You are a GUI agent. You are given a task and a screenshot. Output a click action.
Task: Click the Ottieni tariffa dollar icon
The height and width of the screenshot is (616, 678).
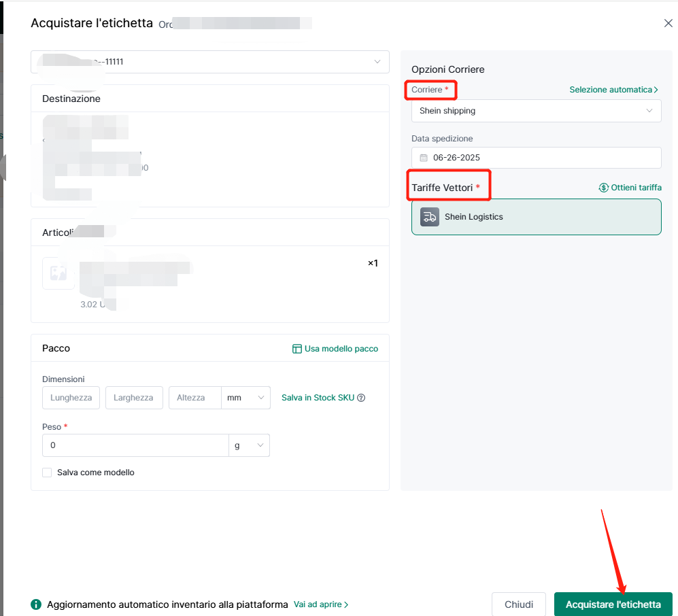(603, 188)
